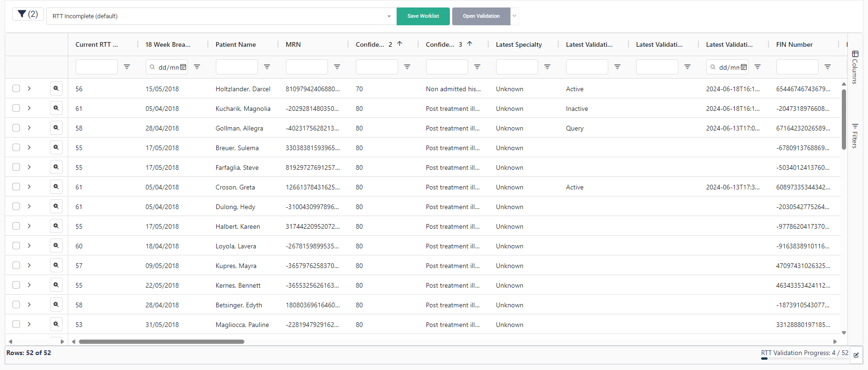Check the box for Magliocca, Pauline row
Viewport: 868px width, 370px height.
(x=16, y=324)
